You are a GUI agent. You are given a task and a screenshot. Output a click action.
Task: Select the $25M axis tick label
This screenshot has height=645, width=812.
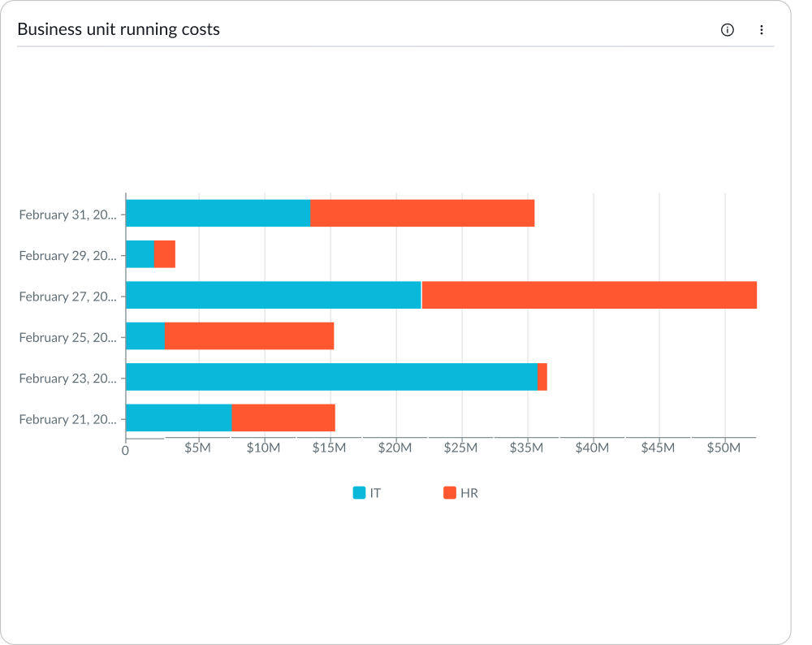coord(462,448)
